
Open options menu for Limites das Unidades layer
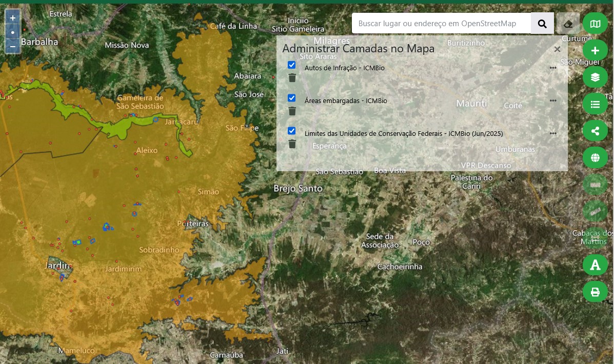[553, 133]
